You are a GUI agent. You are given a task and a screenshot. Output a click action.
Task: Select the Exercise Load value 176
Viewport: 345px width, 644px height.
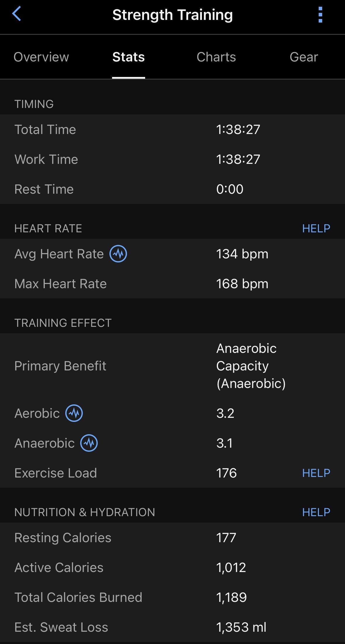[x=226, y=473]
